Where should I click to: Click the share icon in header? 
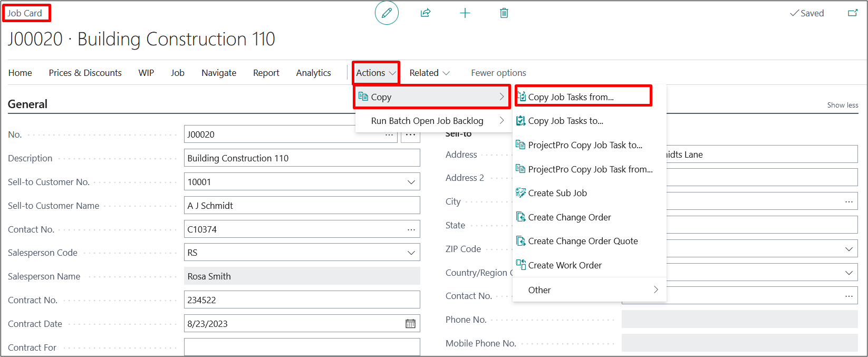(x=426, y=13)
